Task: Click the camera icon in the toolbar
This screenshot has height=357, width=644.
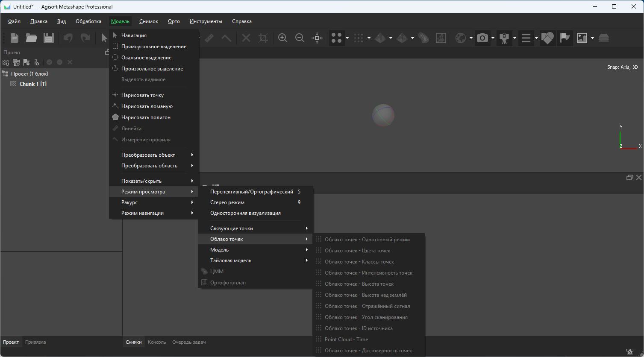Action: click(482, 38)
